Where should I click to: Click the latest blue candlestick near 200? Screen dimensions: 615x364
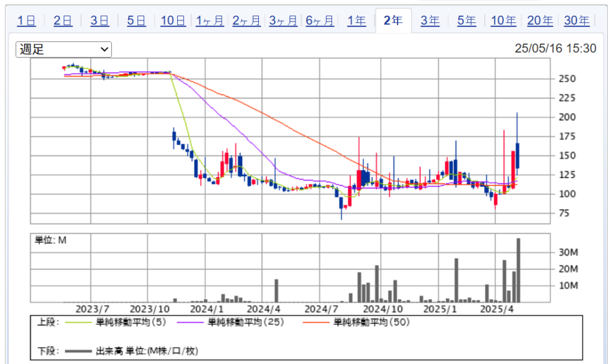(x=518, y=156)
